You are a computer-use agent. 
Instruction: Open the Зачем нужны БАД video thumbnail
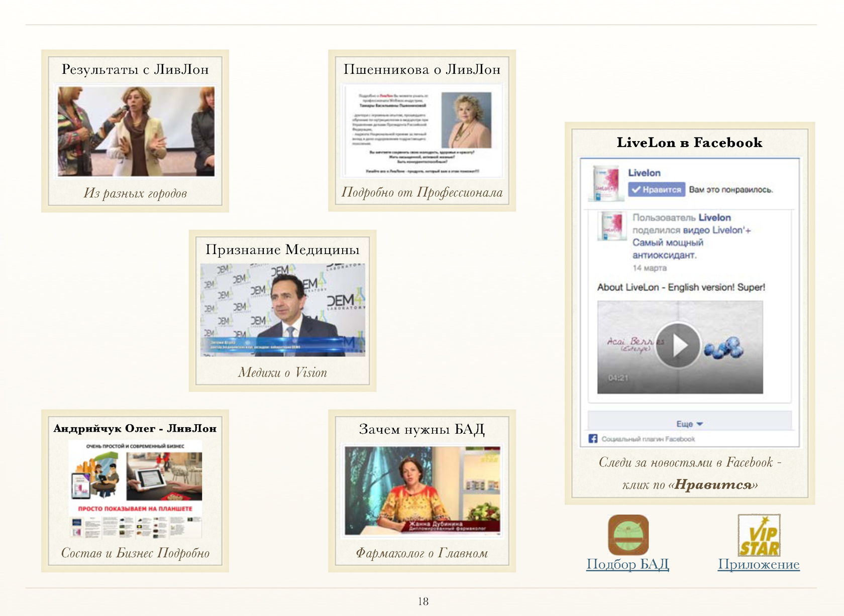coord(423,491)
